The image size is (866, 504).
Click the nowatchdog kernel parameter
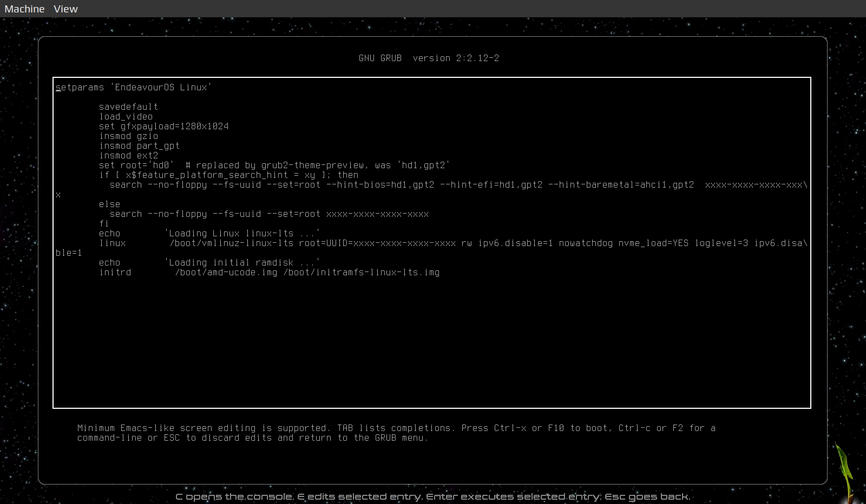(x=586, y=243)
